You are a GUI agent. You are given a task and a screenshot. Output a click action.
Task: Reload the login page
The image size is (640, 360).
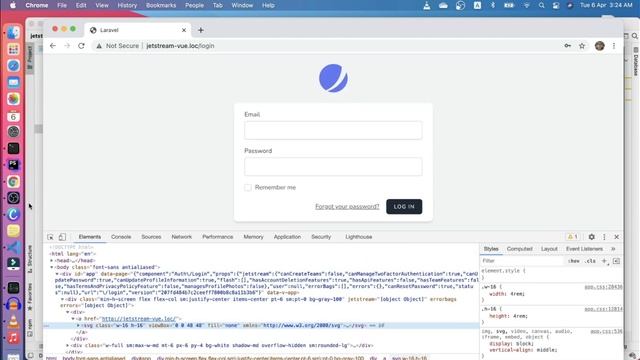click(x=81, y=46)
